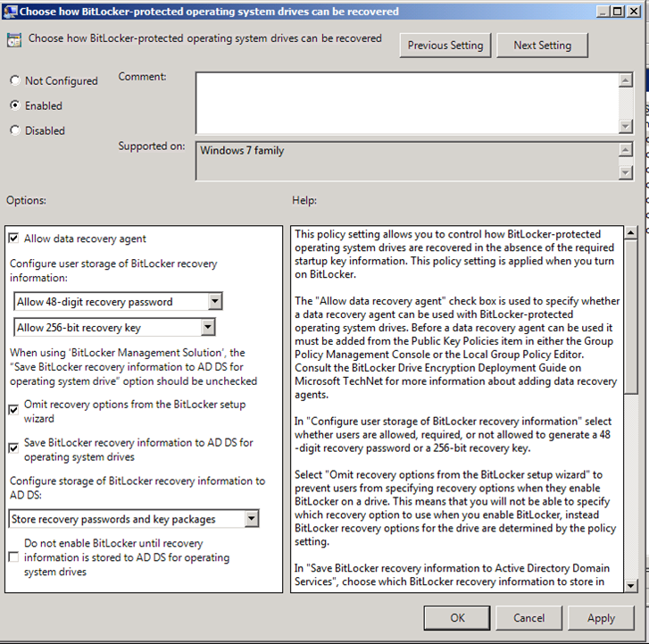The height and width of the screenshot is (644, 649).
Task: Go to the Previous Setting
Action: coord(445,46)
